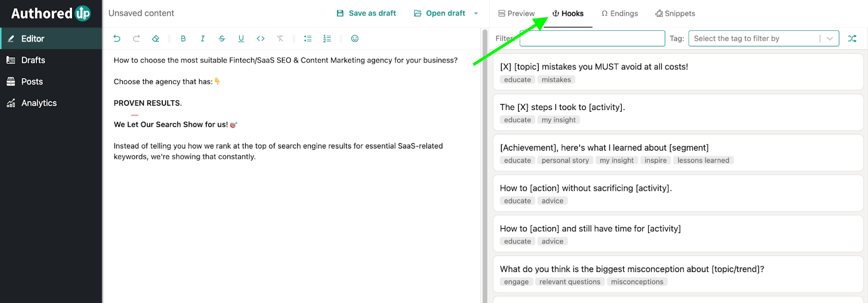Shuffle the hooks randomly

(852, 38)
